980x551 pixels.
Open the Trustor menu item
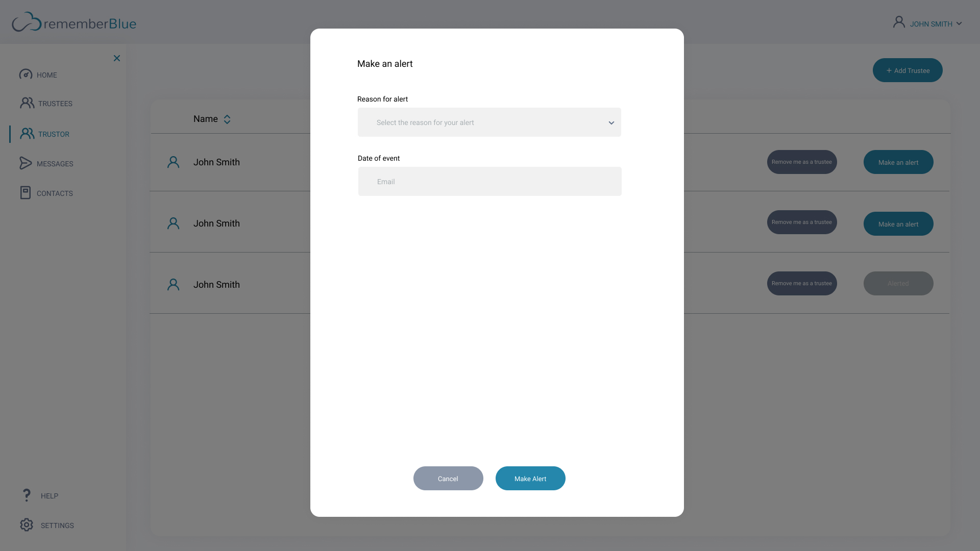click(54, 134)
